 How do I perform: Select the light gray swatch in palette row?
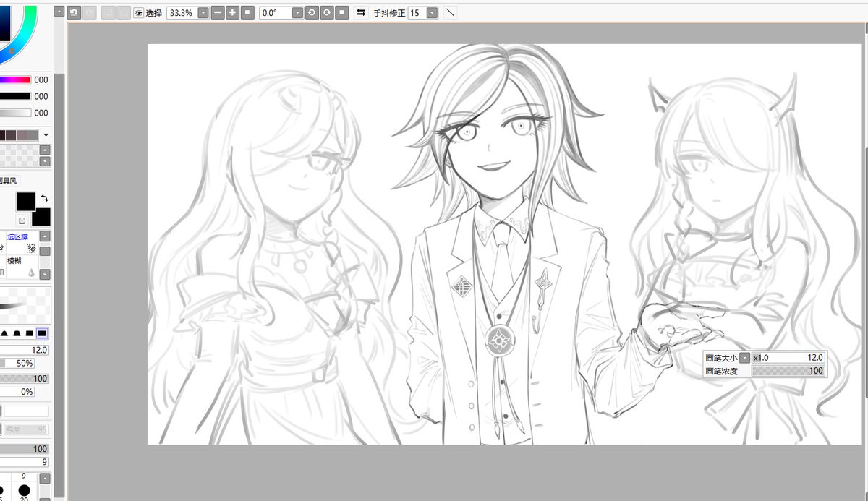(32, 135)
